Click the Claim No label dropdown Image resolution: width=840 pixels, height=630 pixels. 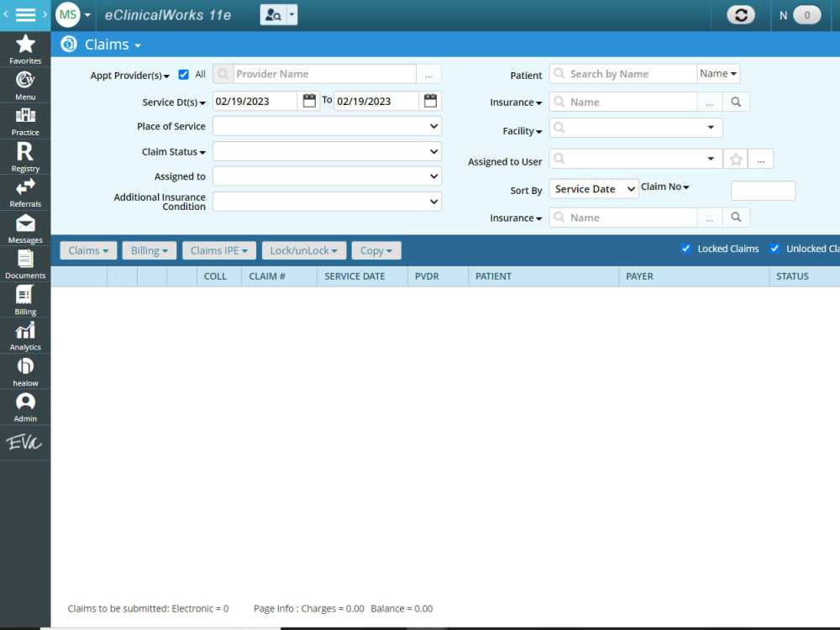(x=664, y=186)
